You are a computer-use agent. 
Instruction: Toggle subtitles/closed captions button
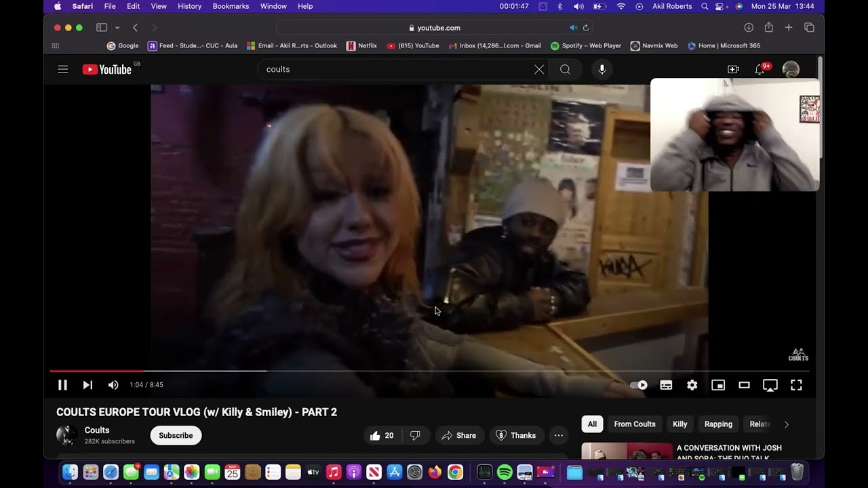666,385
